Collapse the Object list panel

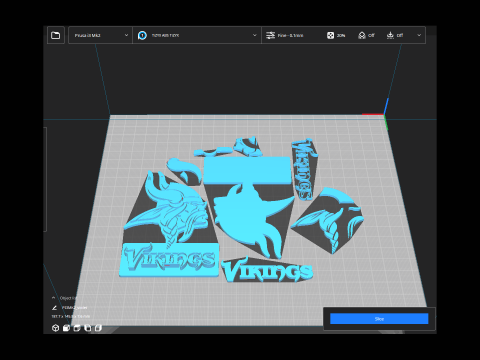click(x=53, y=298)
